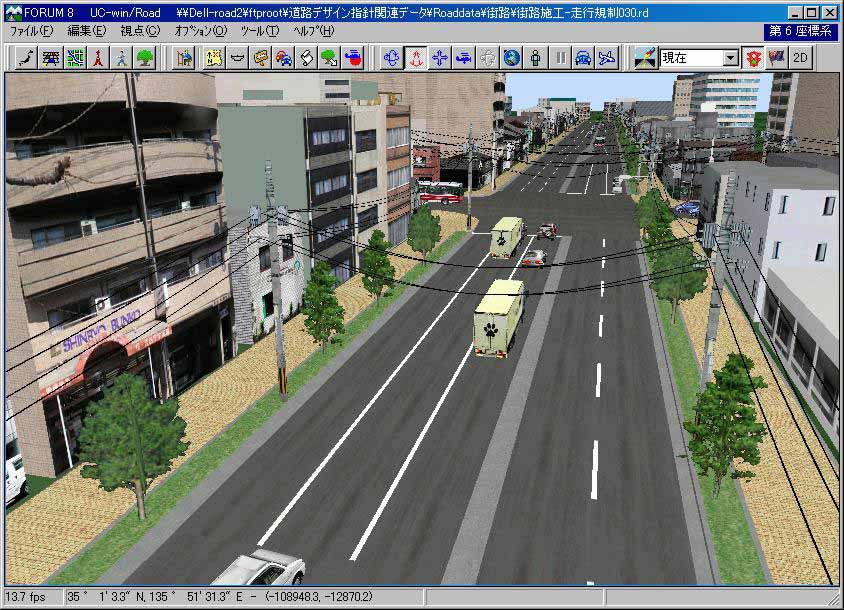The width and height of the screenshot is (844, 610).
Task: Switch to 2D view button
Action: tap(800, 58)
